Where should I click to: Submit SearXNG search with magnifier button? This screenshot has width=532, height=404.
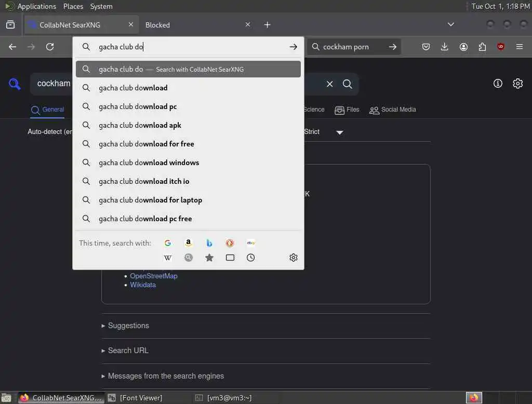(348, 84)
